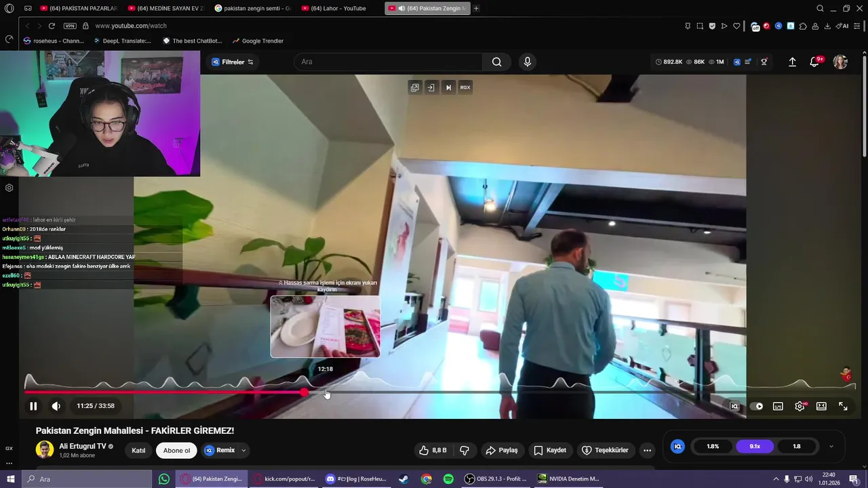The width and height of the screenshot is (868, 488).
Task: Switch to MEDİNE SAYAN EV tab
Action: (165, 8)
